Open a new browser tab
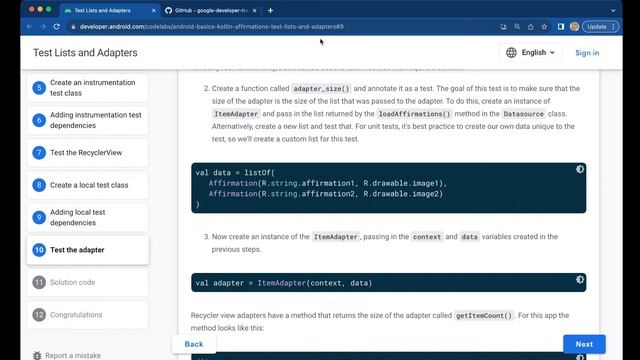Image resolution: width=640 pixels, height=360 pixels. [x=270, y=11]
